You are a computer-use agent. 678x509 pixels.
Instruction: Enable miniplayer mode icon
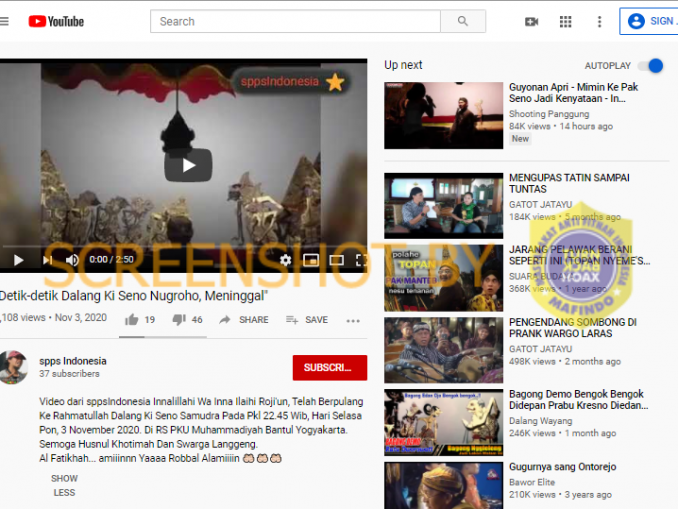311,260
